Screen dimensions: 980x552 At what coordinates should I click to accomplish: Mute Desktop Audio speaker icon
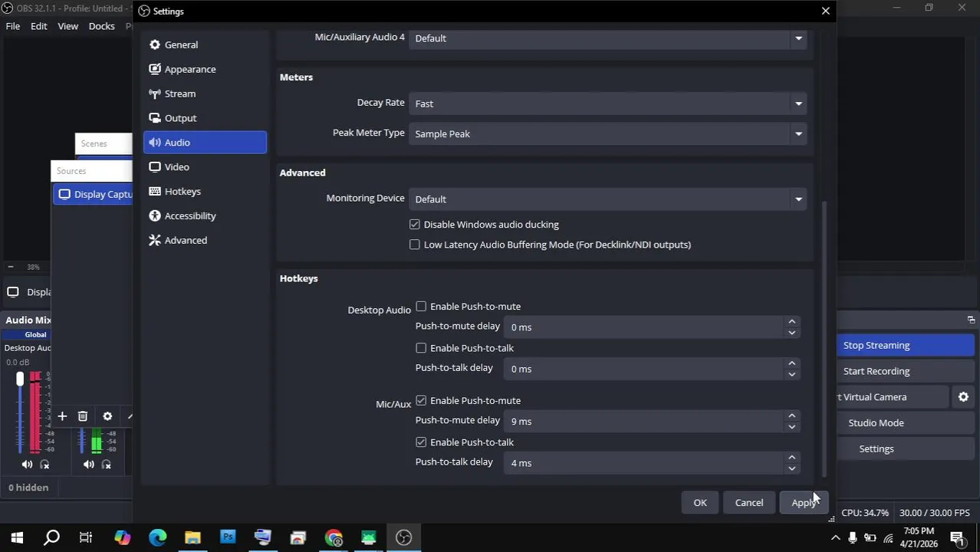pyautogui.click(x=27, y=465)
